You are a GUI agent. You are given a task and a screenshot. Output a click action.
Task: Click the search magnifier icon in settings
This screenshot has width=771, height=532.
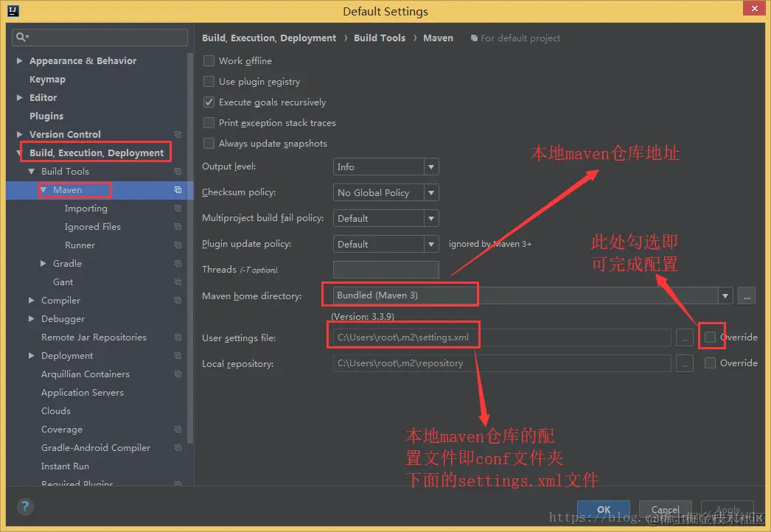click(21, 37)
